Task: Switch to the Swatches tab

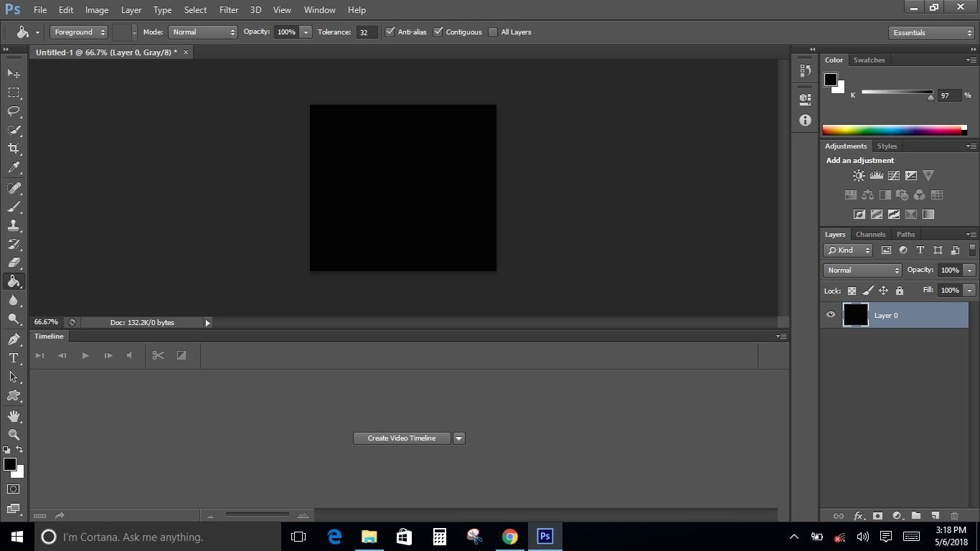Action: pos(869,60)
